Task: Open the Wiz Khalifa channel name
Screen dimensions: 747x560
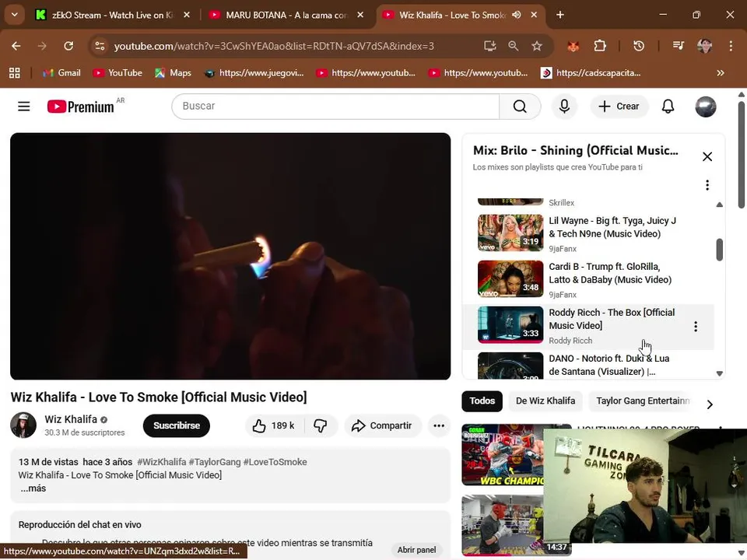Action: [71, 419]
